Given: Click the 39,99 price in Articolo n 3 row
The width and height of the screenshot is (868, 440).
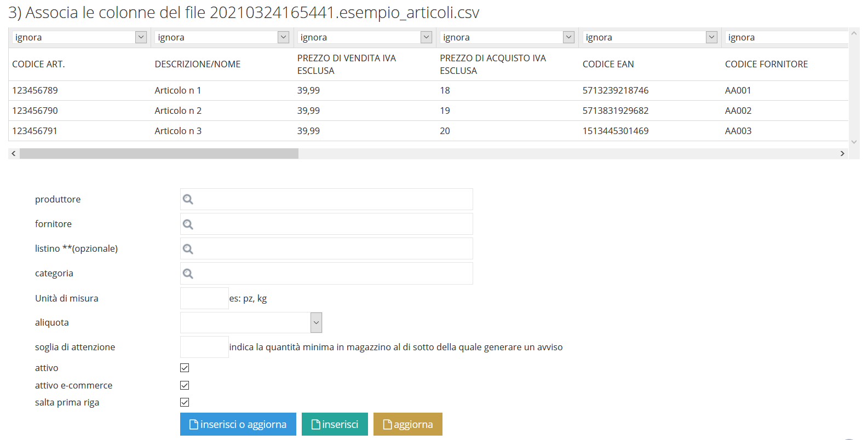Looking at the screenshot, I should coord(308,131).
